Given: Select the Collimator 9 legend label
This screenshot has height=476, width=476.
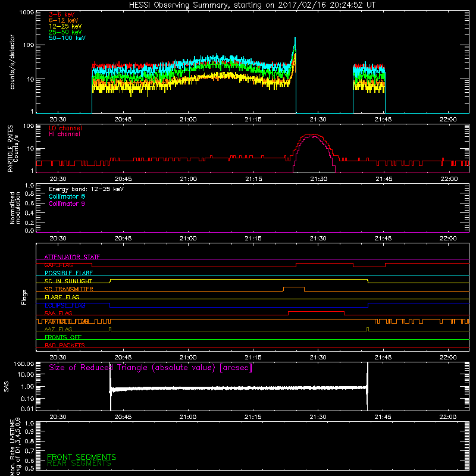Looking at the screenshot, I should pyautogui.click(x=67, y=203).
